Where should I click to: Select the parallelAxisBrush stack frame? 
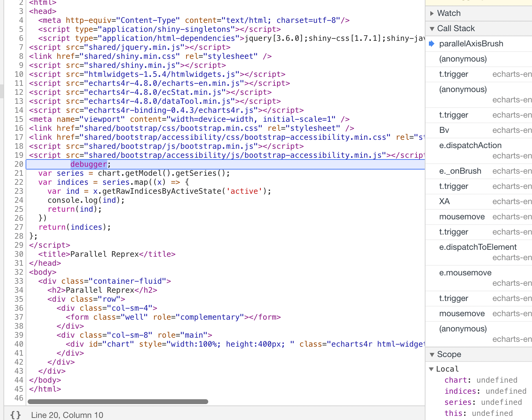pyautogui.click(x=471, y=44)
